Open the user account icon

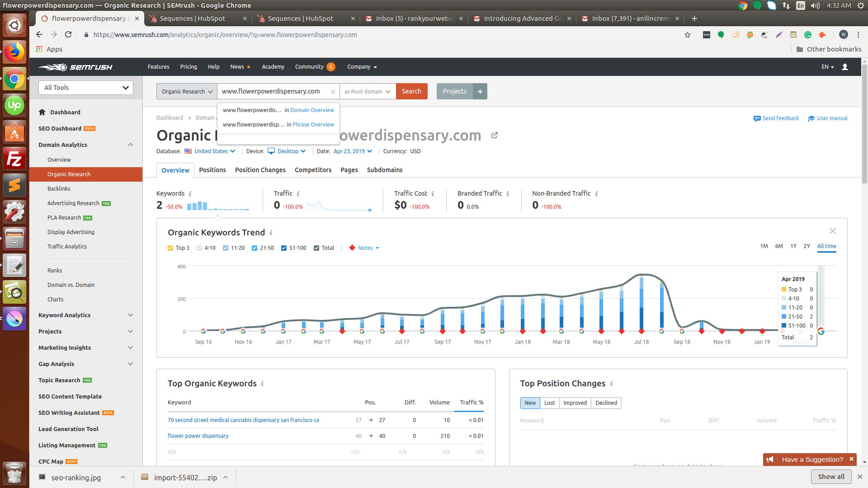point(844,67)
